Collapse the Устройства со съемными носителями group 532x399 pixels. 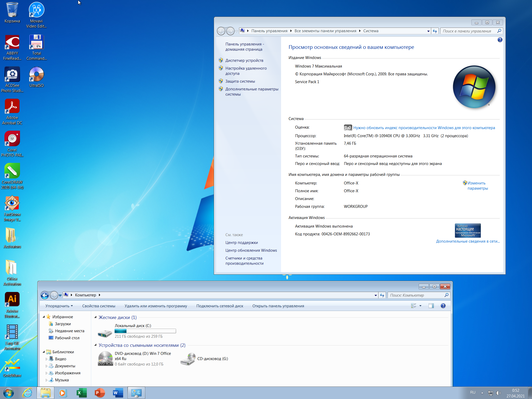pos(95,345)
